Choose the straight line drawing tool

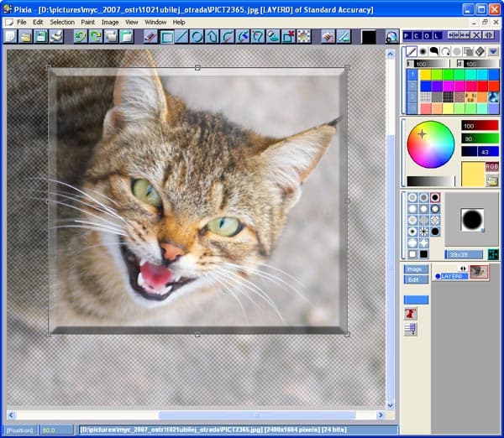click(181, 37)
